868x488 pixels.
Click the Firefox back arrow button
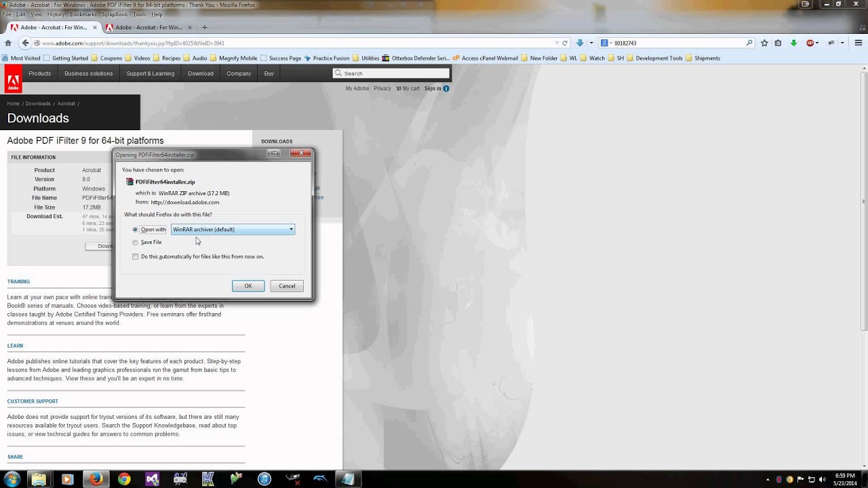click(25, 43)
